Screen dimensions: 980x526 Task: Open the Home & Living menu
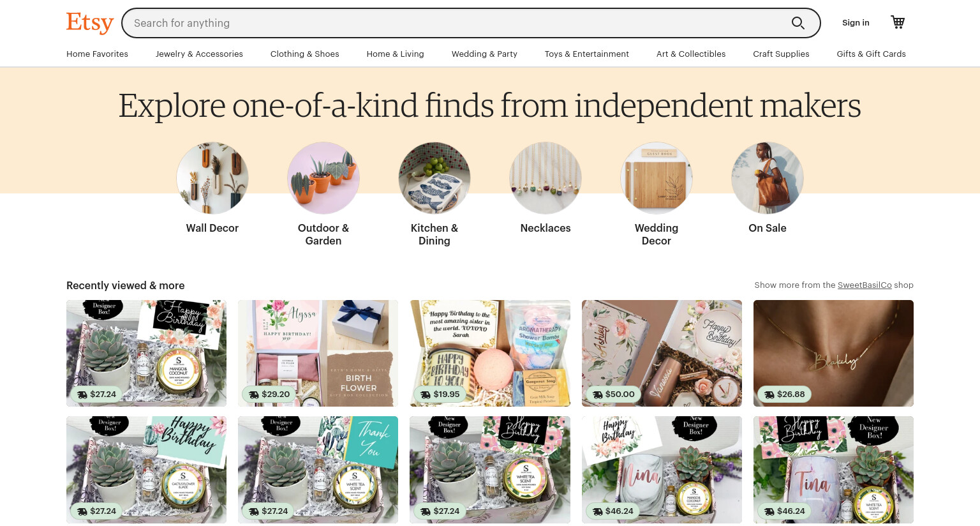coord(395,54)
